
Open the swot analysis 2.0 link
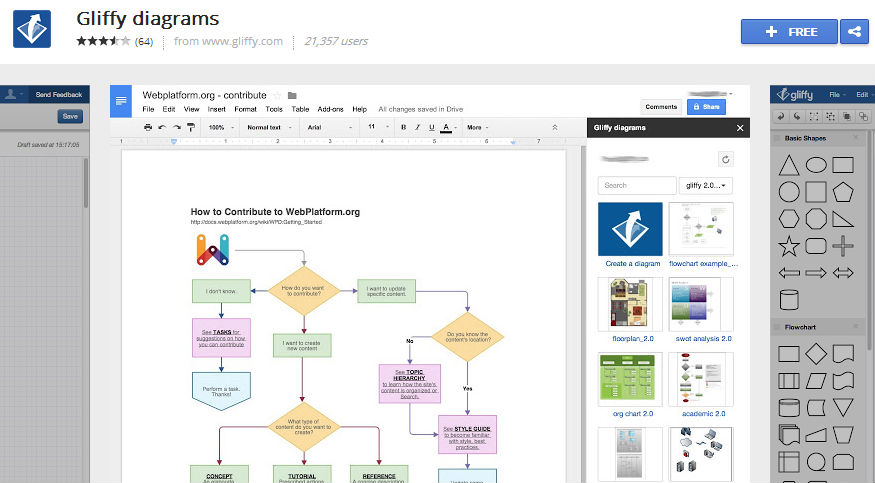pyautogui.click(x=703, y=339)
